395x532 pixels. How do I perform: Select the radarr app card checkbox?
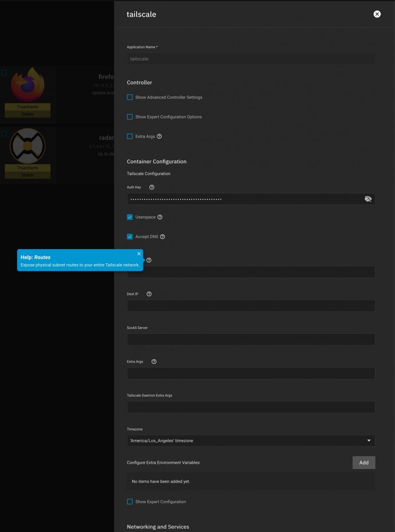point(4,133)
